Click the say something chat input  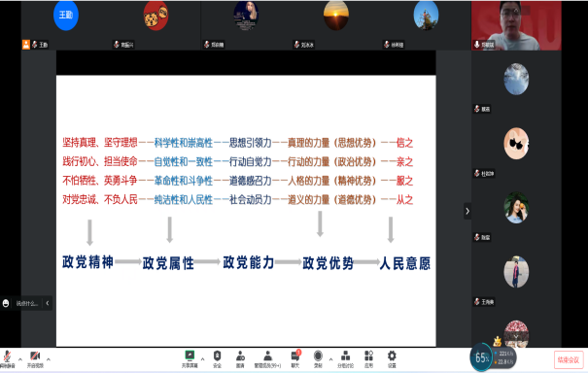pos(27,303)
